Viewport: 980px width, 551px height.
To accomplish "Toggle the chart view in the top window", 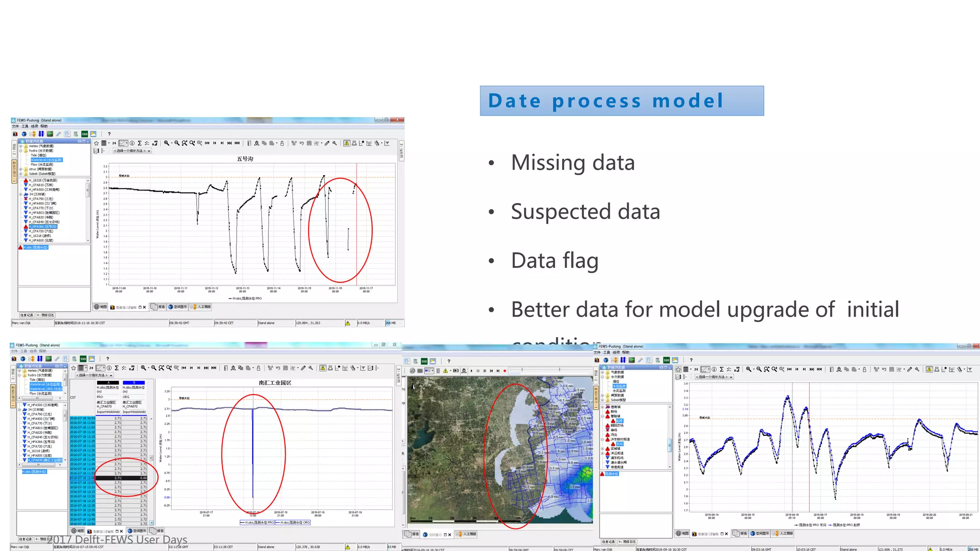I will click(123, 143).
